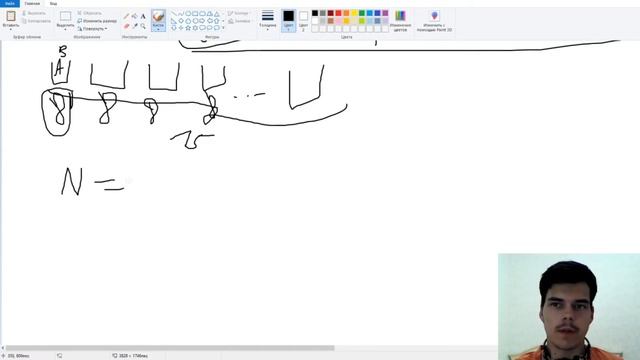This screenshot has width=640, height=360.
Task: Open the File menu tab
Action: click(10, 3)
